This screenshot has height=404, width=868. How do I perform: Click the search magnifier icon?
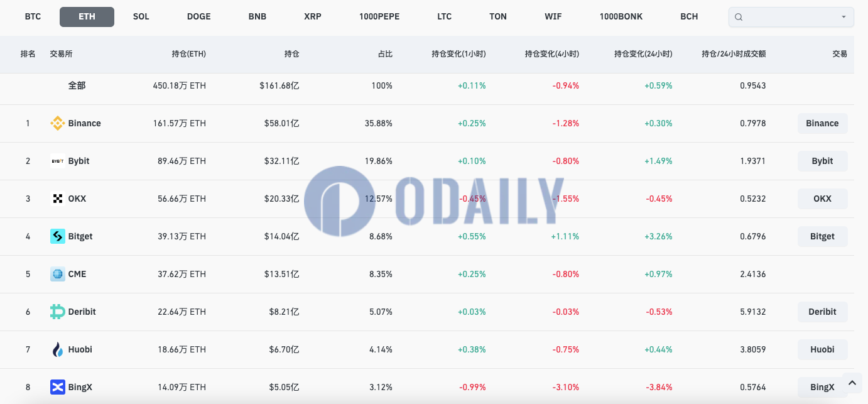coord(739,17)
